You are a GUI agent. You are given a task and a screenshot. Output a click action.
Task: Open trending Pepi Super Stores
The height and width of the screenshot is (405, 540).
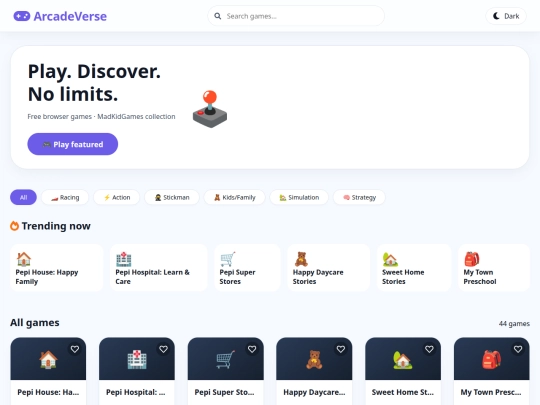pos(247,268)
